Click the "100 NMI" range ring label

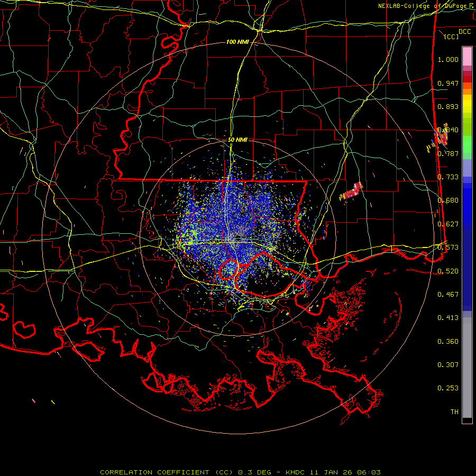237,42
